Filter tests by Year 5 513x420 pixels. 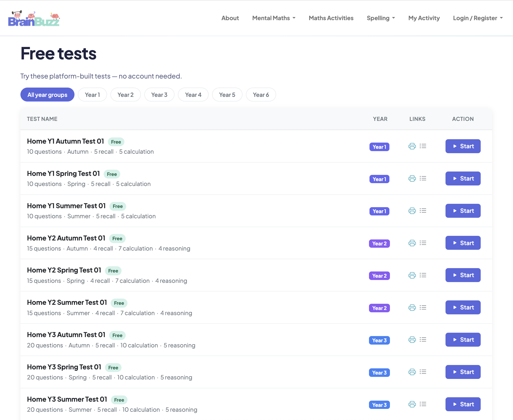(x=227, y=95)
